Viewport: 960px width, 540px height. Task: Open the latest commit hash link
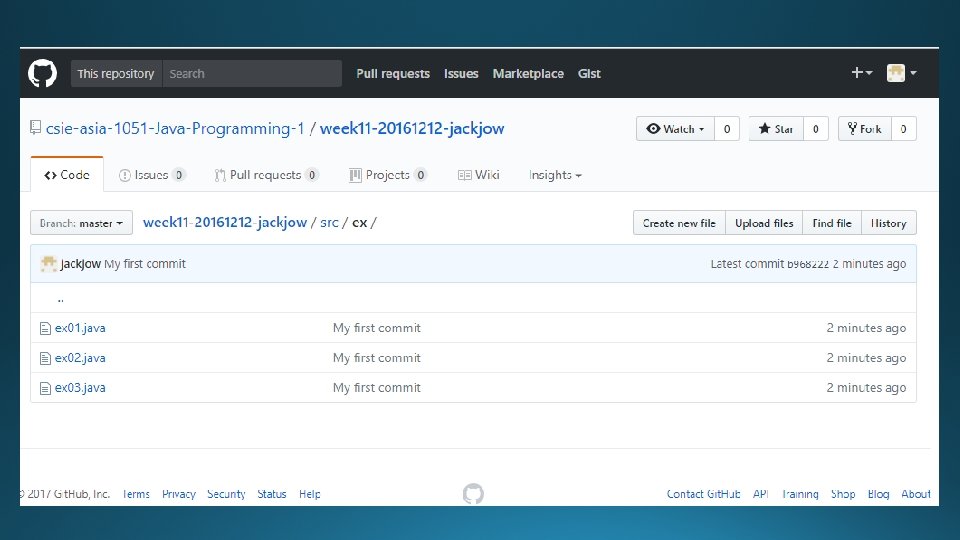(808, 264)
